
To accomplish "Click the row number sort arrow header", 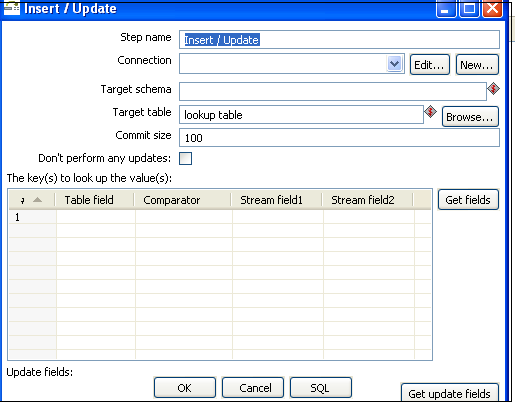I will pyautogui.click(x=32, y=200).
